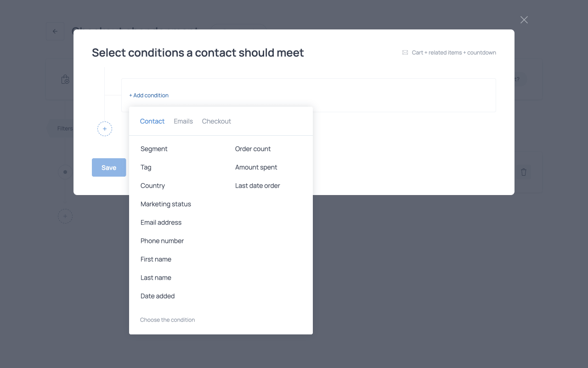The image size is (588, 368).
Task: Choose the Segment condition
Action: click(154, 149)
